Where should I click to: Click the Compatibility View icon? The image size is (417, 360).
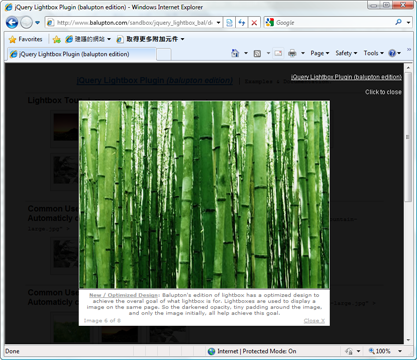[229, 23]
